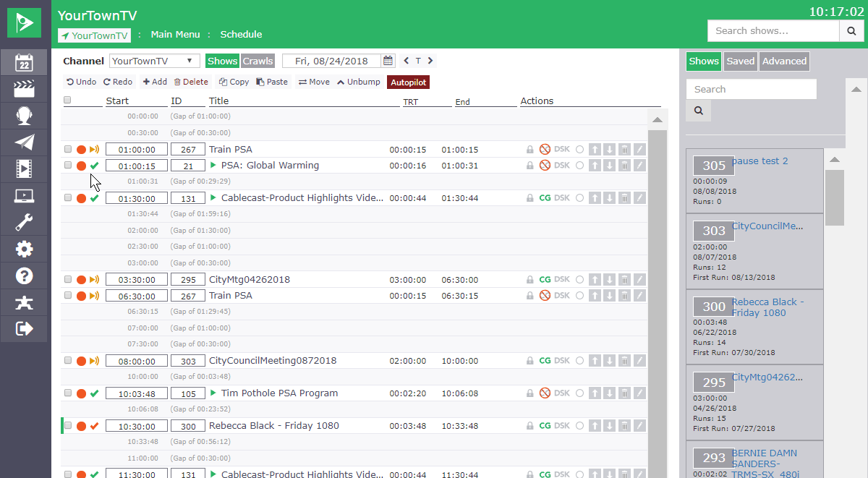Image resolution: width=868 pixels, height=478 pixels.
Task: Switch to the Crawls tab
Action: click(258, 61)
